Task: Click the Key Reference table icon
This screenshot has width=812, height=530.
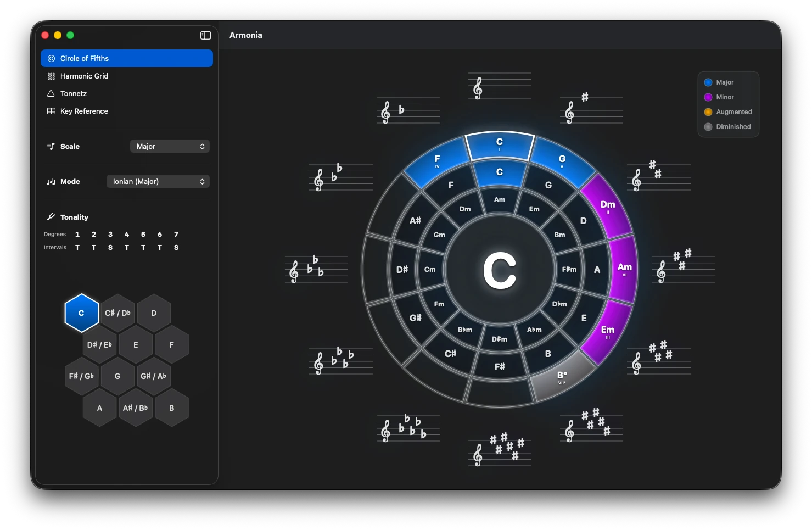Action: point(51,111)
